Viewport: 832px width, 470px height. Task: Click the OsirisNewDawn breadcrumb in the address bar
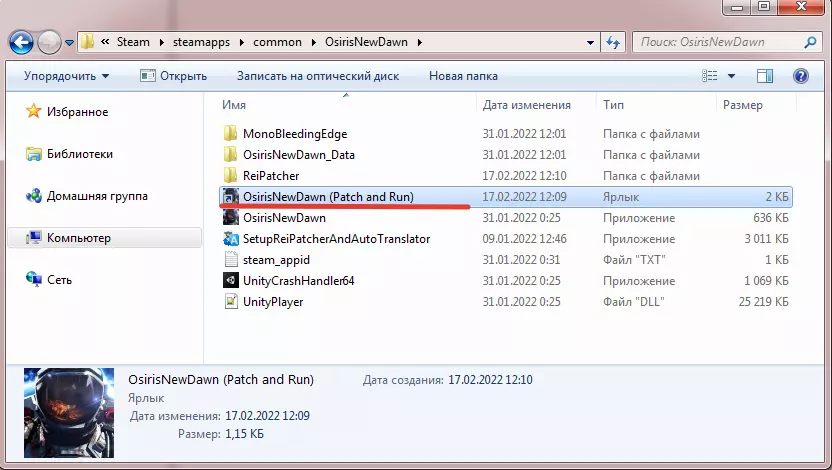[366, 42]
